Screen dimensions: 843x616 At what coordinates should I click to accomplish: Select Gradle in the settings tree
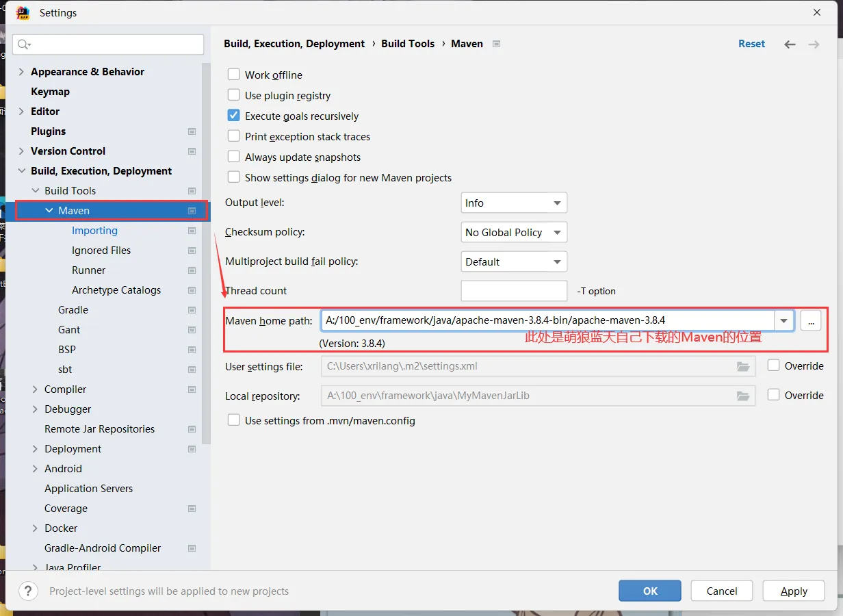coord(73,310)
